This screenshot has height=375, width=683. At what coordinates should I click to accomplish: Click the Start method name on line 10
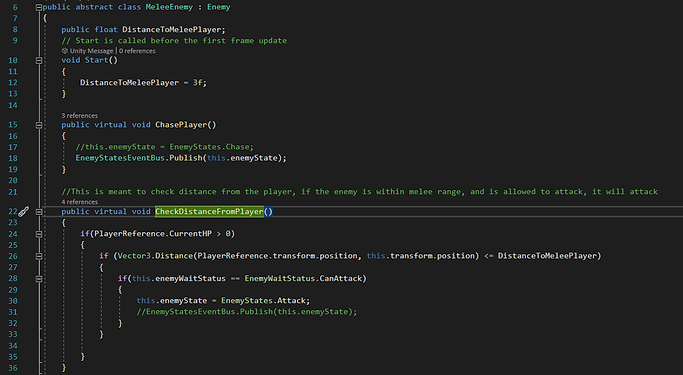97,60
